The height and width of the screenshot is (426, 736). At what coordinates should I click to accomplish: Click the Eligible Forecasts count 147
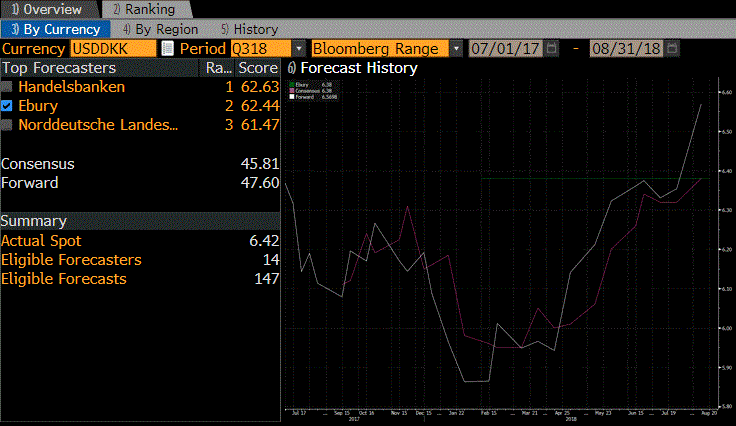[267, 279]
